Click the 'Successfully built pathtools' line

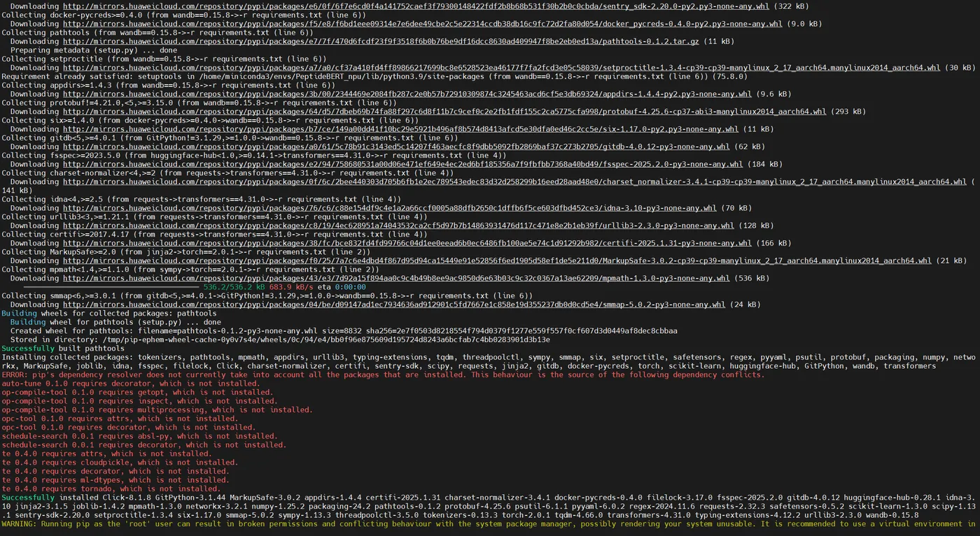(63, 348)
